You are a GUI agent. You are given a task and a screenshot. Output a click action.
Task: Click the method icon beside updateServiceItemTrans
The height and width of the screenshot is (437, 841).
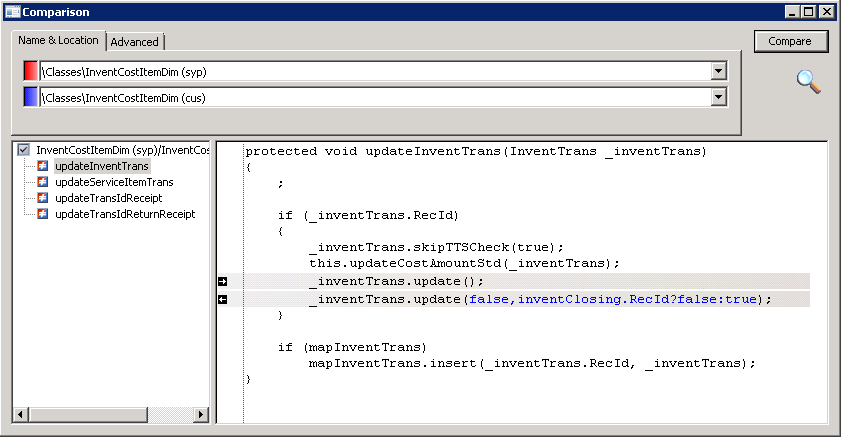pyautogui.click(x=43, y=182)
